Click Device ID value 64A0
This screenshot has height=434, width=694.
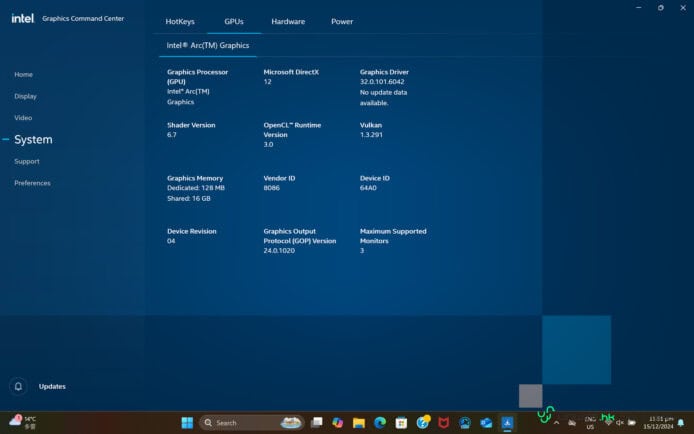[x=368, y=188]
